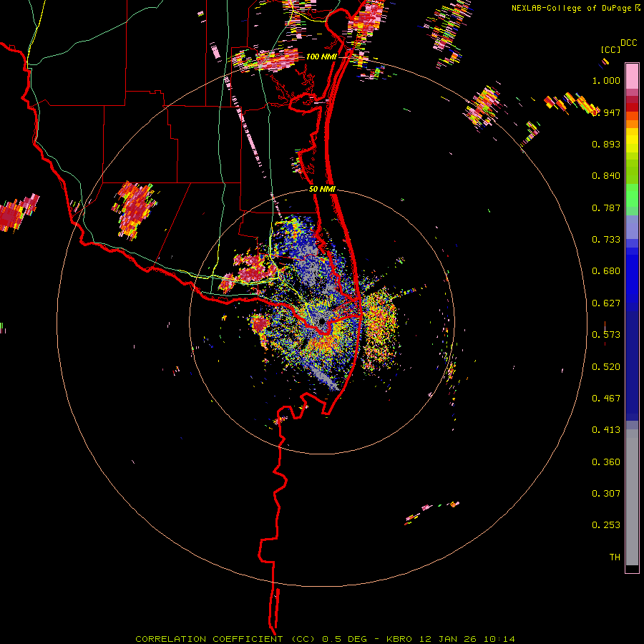
Task: Click the DCC label above the color scale
Action: point(628,43)
